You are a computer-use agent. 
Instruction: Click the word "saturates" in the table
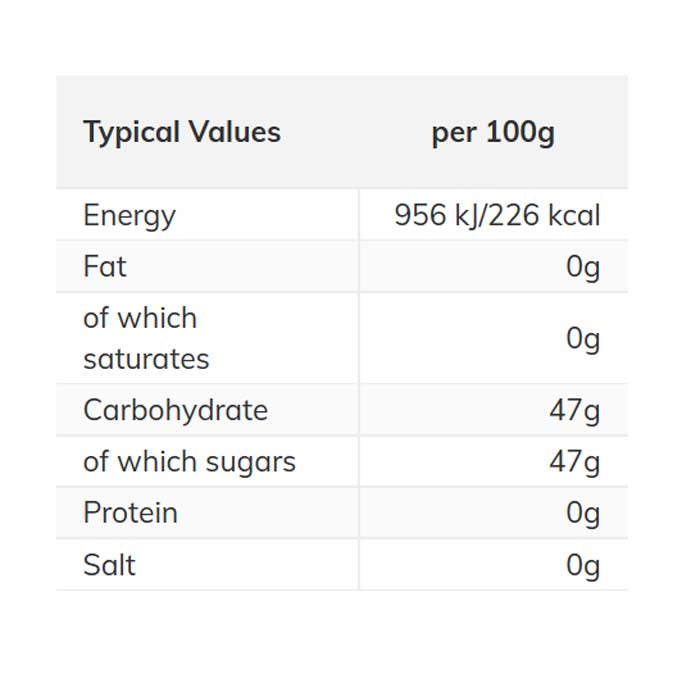click(x=146, y=359)
